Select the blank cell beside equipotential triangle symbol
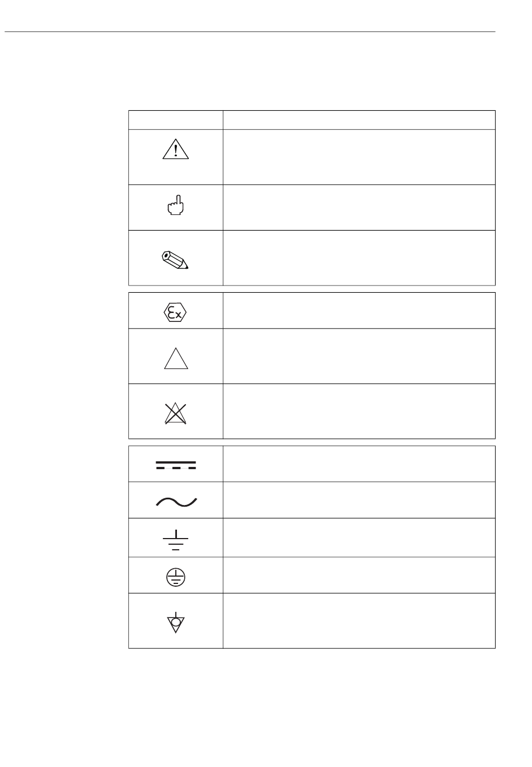The height and width of the screenshot is (767, 532). (x=359, y=621)
